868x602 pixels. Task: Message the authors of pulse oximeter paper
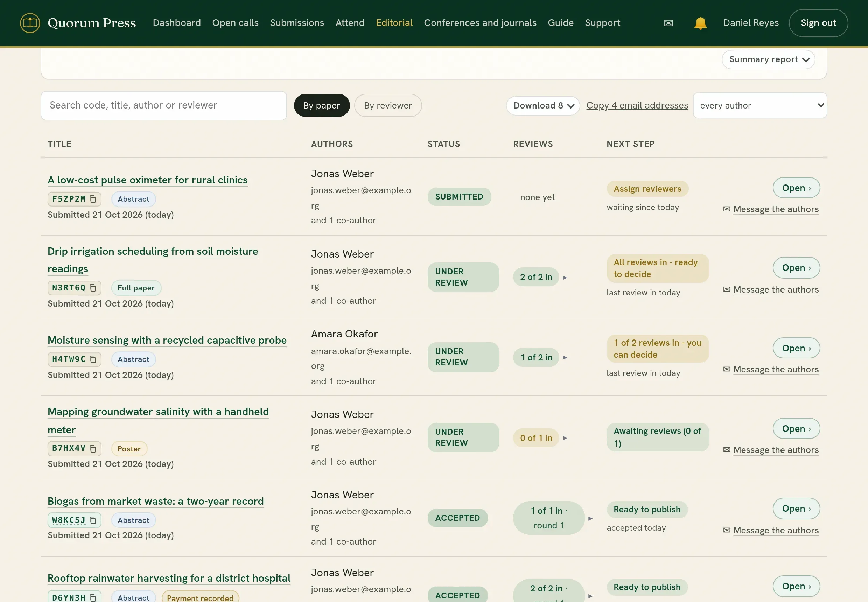(776, 209)
